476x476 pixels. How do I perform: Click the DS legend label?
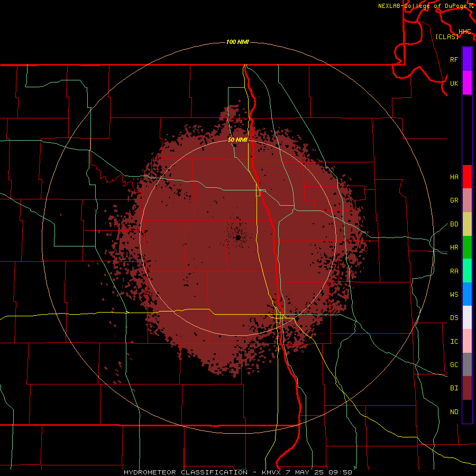454,318
